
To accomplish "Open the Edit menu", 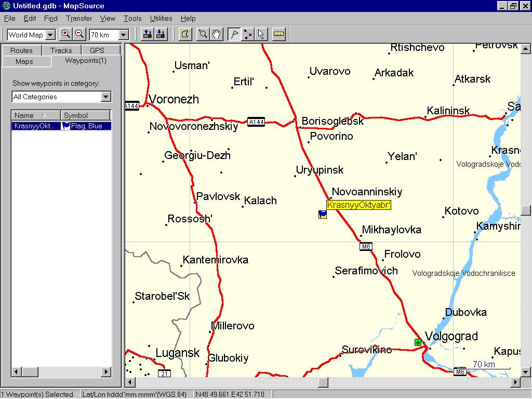I will click(x=30, y=18).
